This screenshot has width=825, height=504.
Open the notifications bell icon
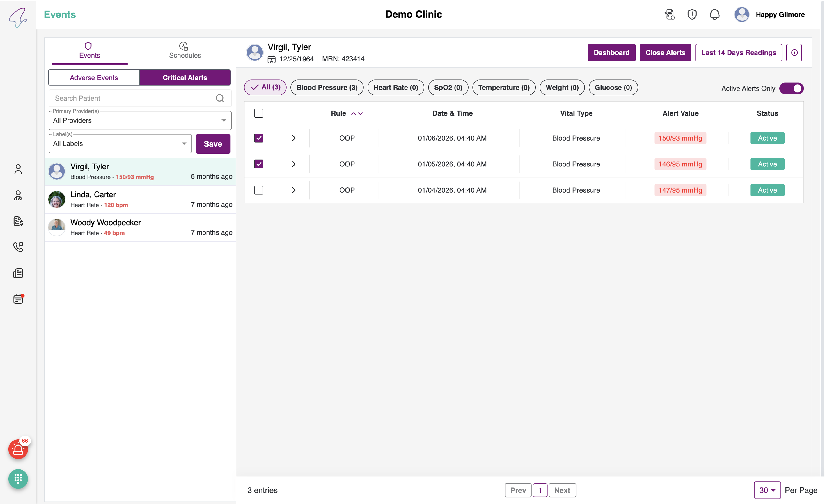pos(714,14)
